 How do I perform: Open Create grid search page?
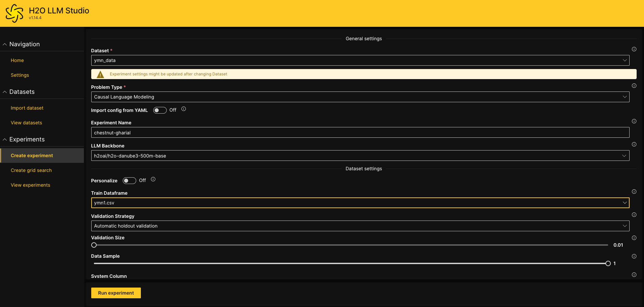tap(31, 170)
